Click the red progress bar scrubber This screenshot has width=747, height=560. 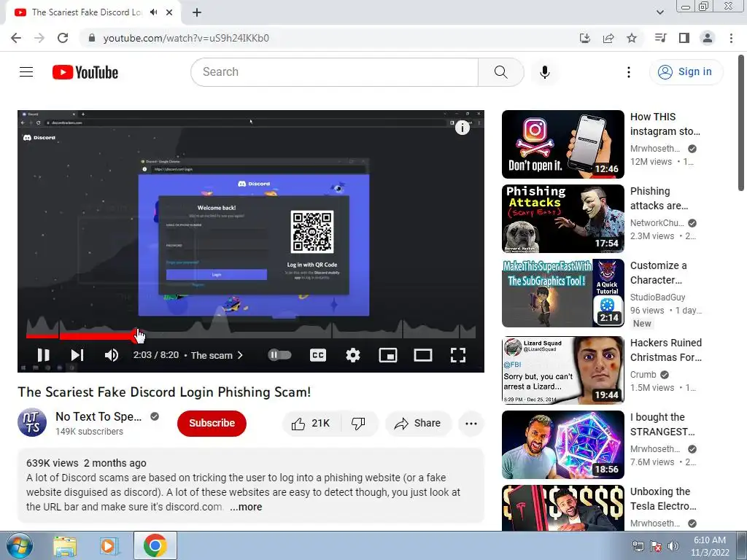[136, 335]
